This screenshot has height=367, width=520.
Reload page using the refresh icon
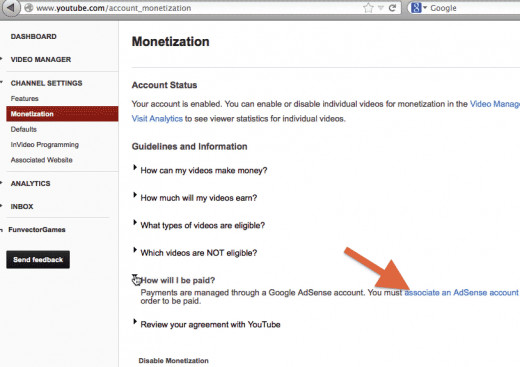point(393,8)
